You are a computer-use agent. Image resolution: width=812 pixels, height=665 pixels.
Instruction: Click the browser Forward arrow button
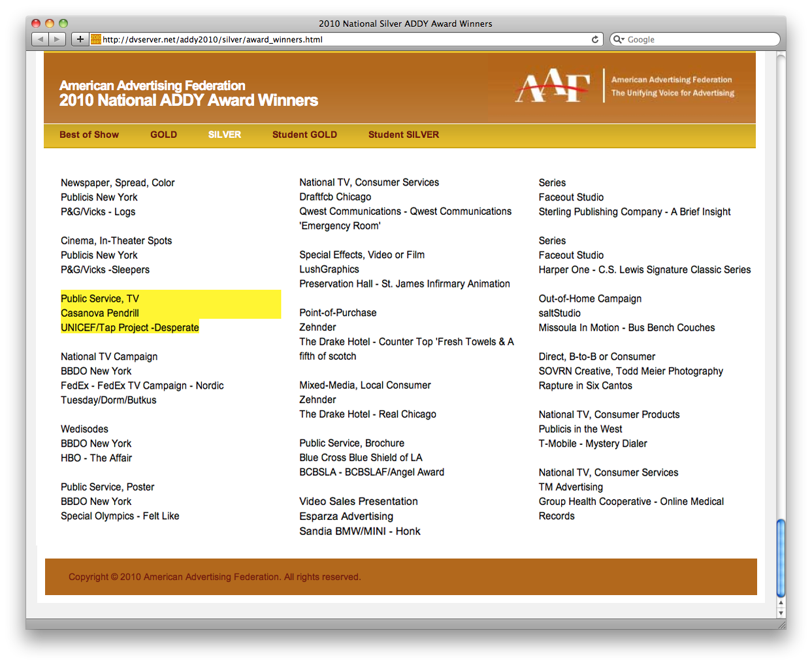click(57, 39)
